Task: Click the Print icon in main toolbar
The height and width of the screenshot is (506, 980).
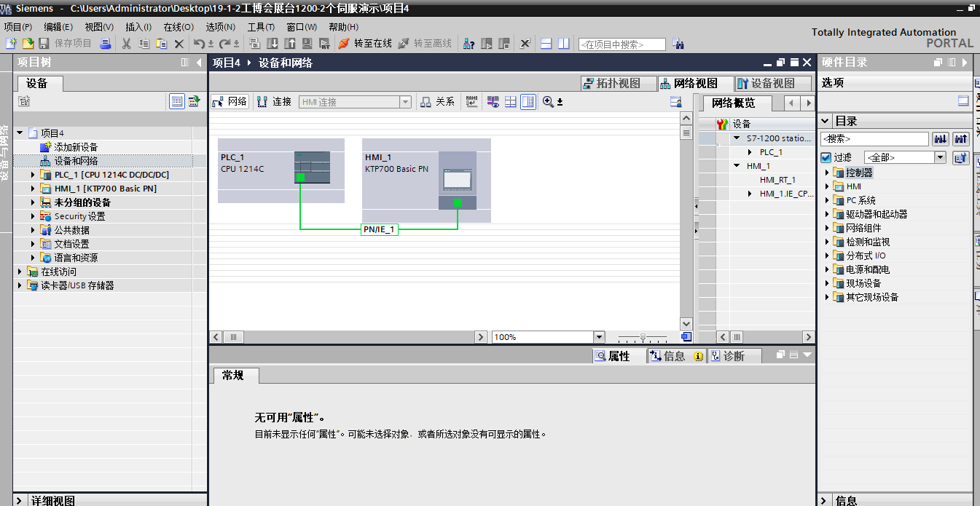Action: (106, 44)
